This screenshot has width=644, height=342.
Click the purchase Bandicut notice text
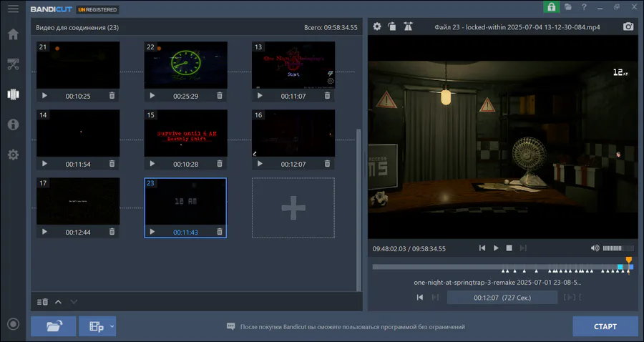click(352, 327)
